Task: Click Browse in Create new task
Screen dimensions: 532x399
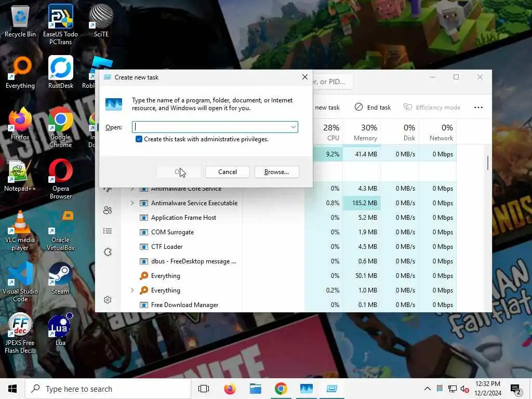Action: [x=276, y=171]
